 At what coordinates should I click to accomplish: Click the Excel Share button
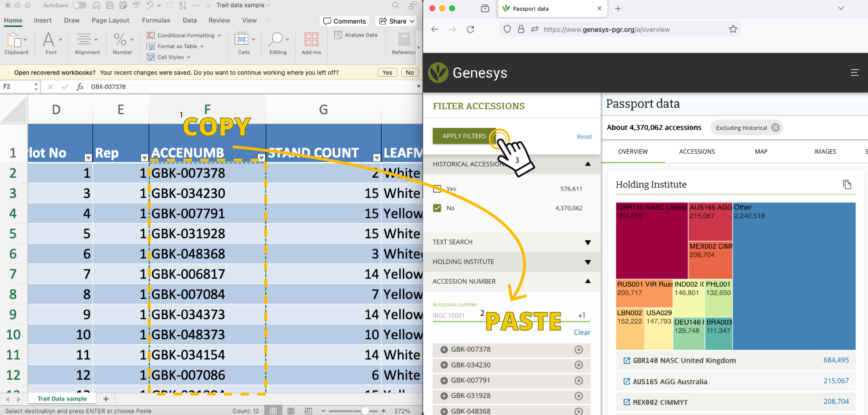coord(396,21)
